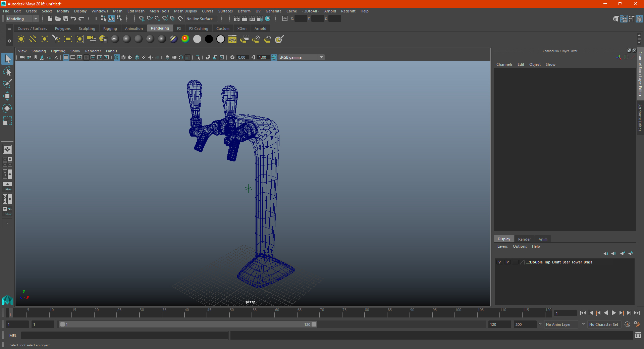
Task: Open the Options menu in Layer Editor
Action: click(520, 246)
